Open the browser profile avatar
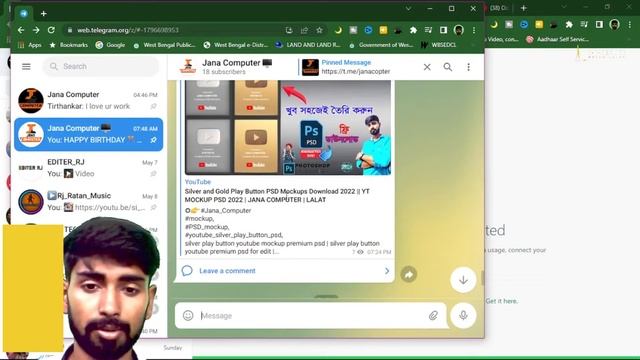 [x=459, y=30]
